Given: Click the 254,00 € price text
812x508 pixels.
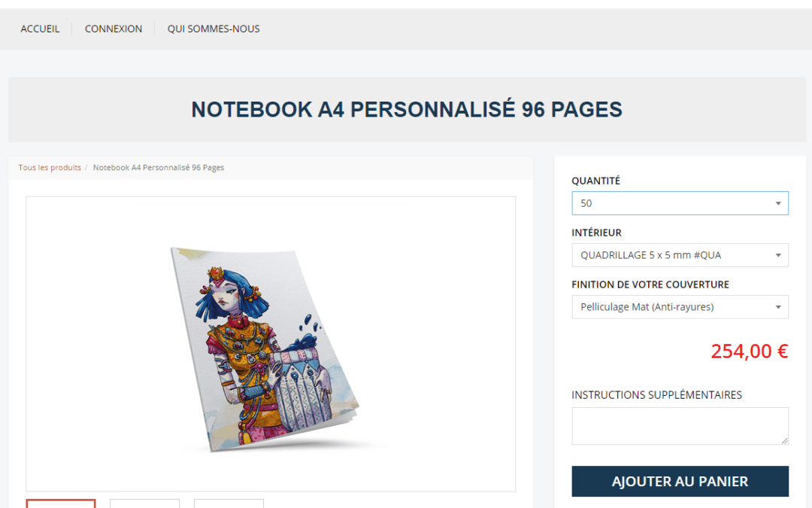Looking at the screenshot, I should 750,351.
